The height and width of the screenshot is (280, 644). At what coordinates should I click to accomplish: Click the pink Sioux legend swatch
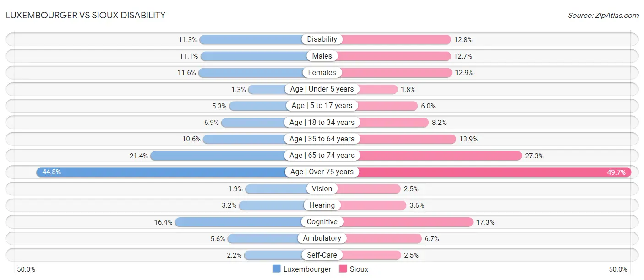343,269
